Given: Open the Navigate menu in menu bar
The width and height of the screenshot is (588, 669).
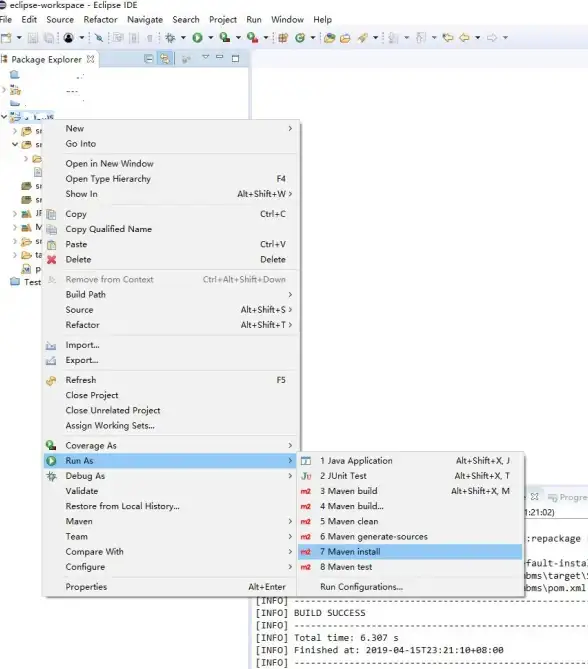Looking at the screenshot, I should (x=145, y=20).
